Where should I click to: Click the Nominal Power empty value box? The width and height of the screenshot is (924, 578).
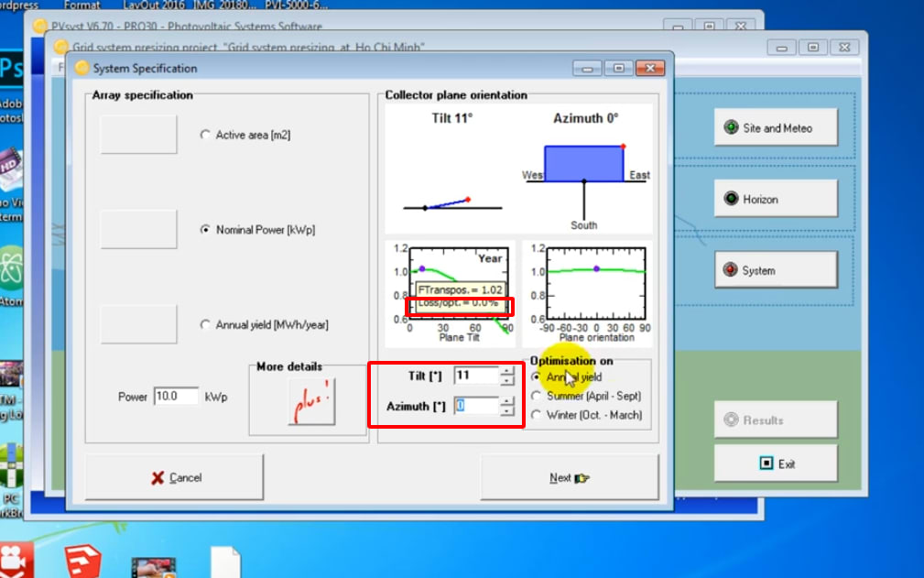click(x=138, y=229)
